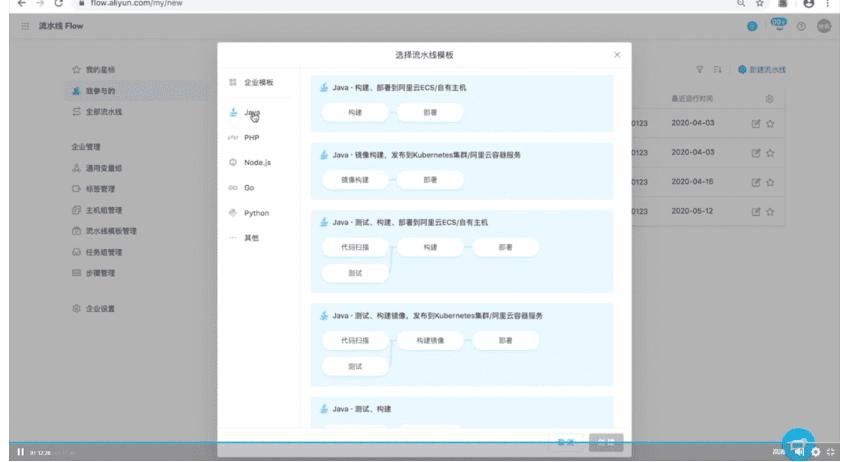Edit the pipeline row dated 2020-05-12
This screenshot has height=462, width=845.
(x=756, y=212)
